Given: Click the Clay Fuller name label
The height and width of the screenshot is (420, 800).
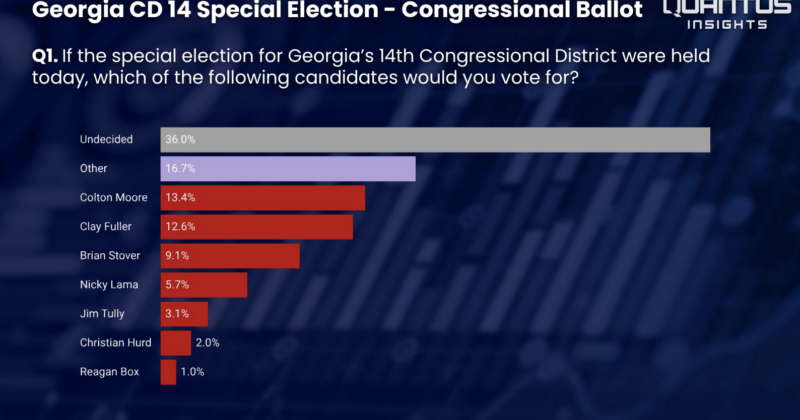Looking at the screenshot, I should coord(107,227).
